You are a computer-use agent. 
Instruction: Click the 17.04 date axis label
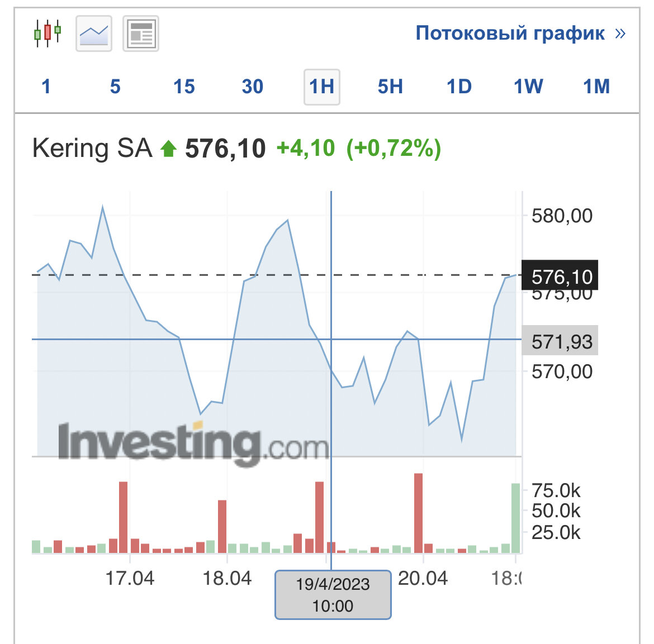point(130,578)
